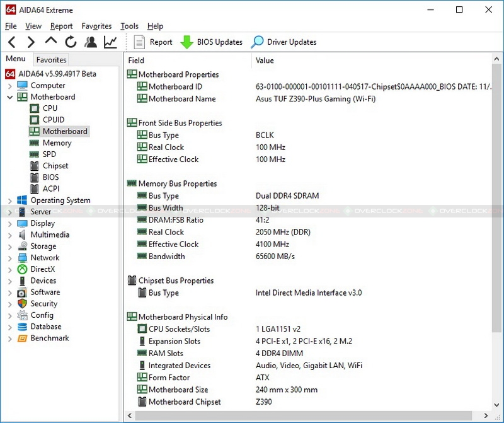Go back with the left arrow toolbar icon
The height and width of the screenshot is (423, 504).
[x=12, y=42]
